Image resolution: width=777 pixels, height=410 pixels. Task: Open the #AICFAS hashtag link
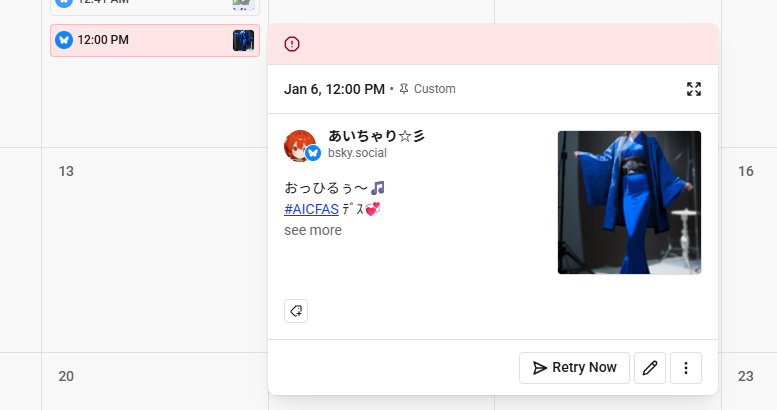click(311, 209)
